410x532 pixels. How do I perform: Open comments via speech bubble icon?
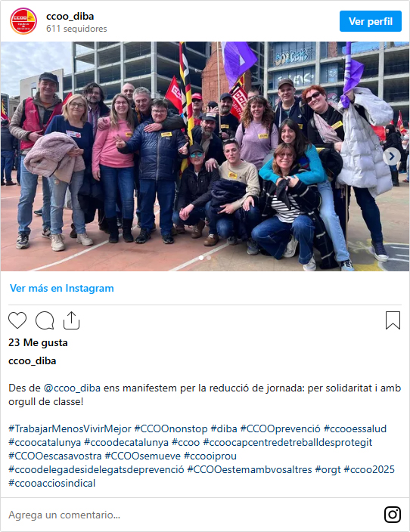point(45,320)
